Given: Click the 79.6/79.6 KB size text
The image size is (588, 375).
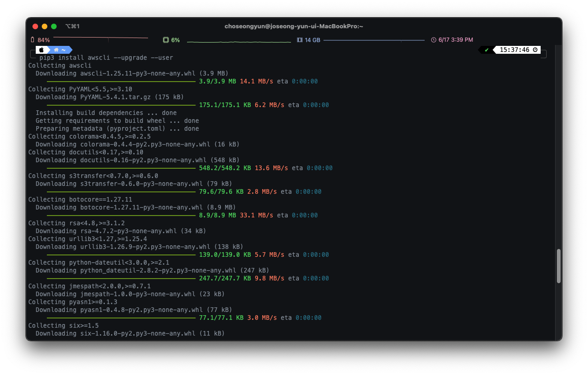Looking at the screenshot, I should tap(221, 191).
